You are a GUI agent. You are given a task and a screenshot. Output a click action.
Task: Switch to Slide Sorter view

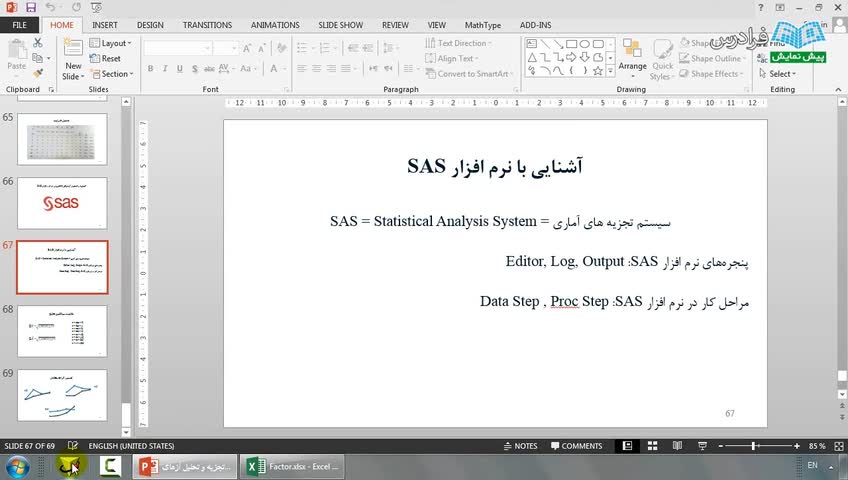click(x=653, y=446)
